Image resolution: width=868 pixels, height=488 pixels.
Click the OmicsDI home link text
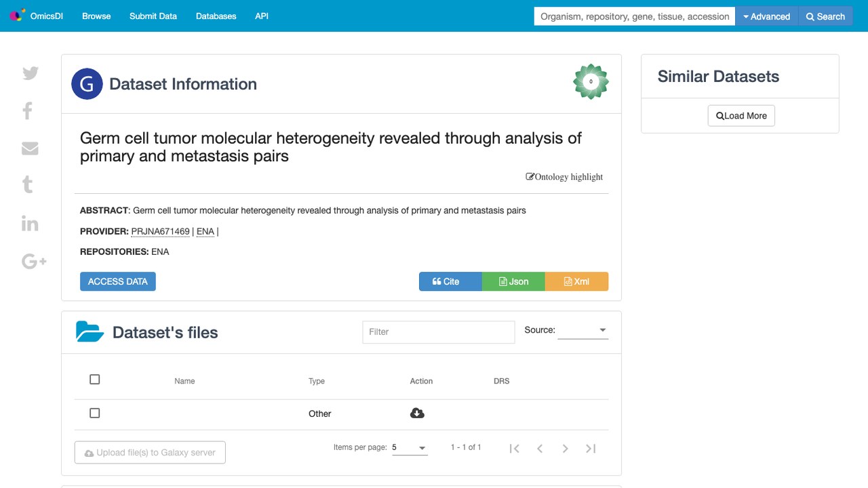click(47, 16)
